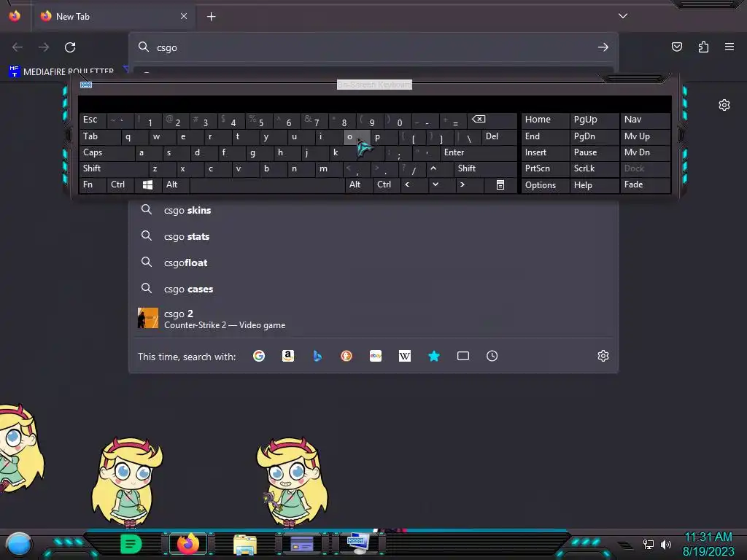
Task: Search this time with eBay icon
Action: [376, 356]
